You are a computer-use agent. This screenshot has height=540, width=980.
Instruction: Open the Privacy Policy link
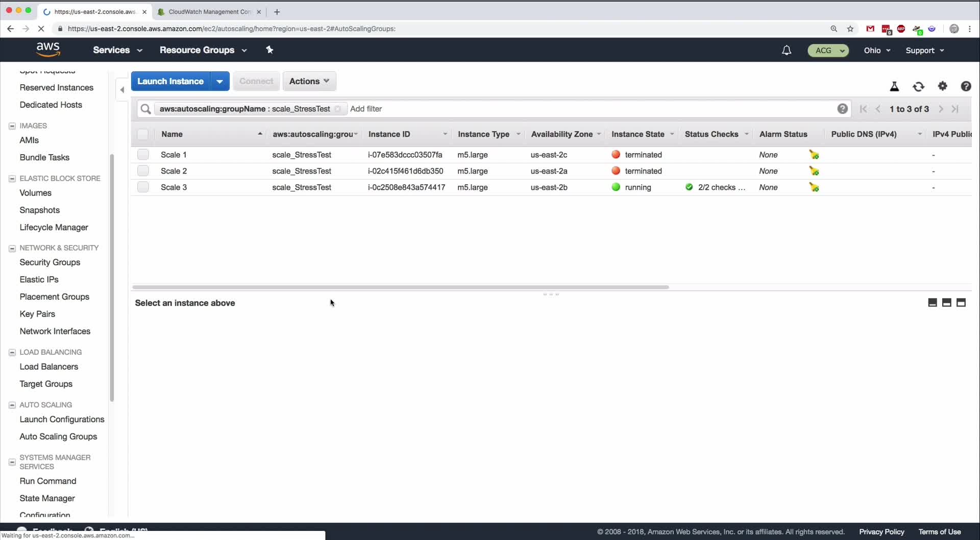tap(881, 532)
